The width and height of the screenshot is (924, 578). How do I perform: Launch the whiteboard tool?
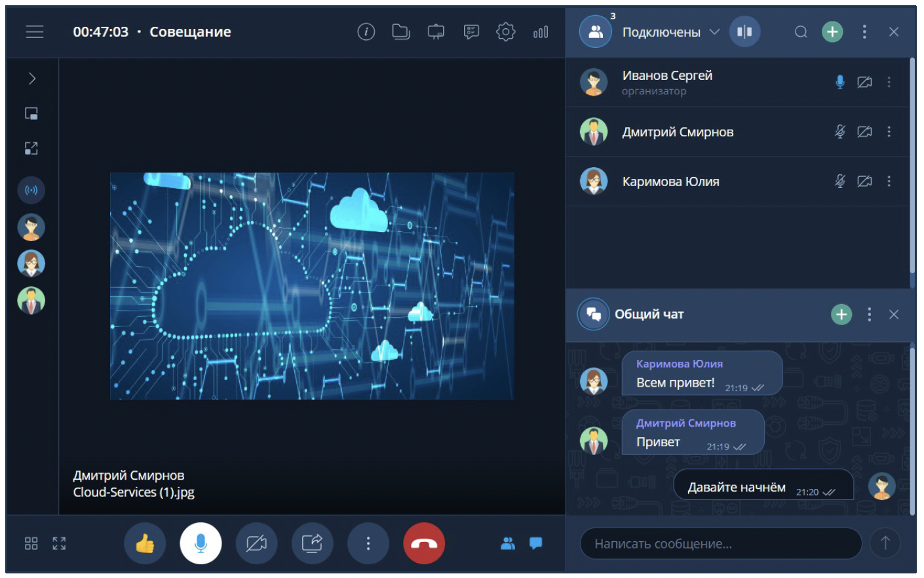point(436,31)
